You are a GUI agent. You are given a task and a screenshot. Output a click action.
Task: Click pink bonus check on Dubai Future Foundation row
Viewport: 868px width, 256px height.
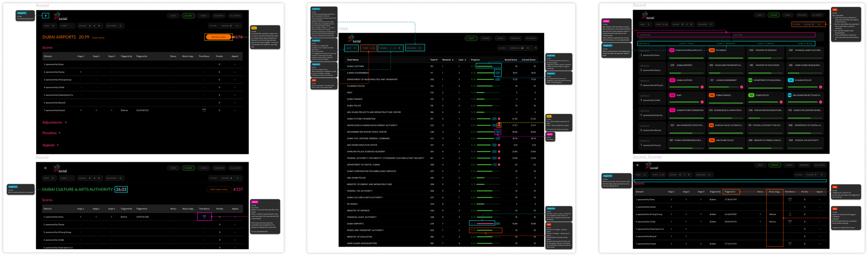(499, 119)
